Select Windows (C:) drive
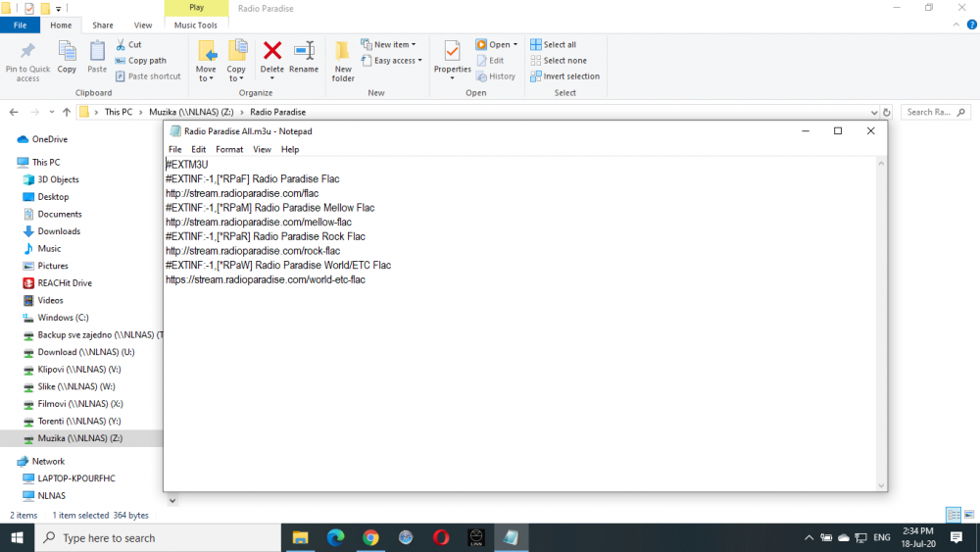 point(56,318)
